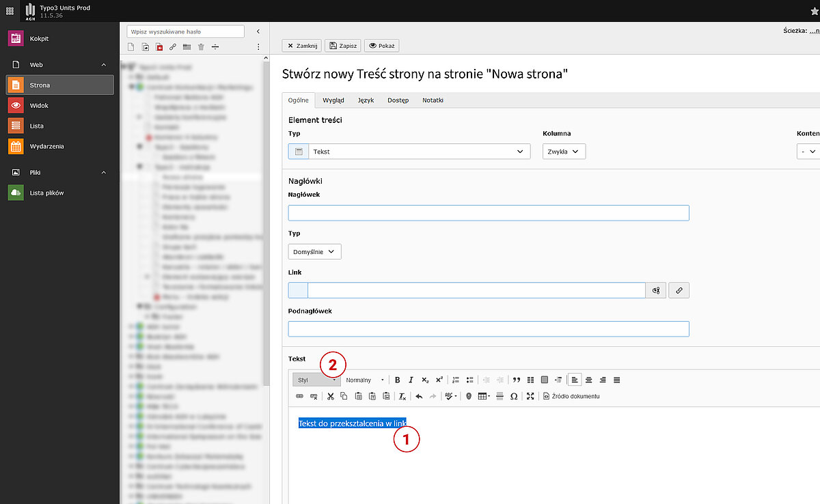
Task: Toggle justify text alignment
Action: 617,380
